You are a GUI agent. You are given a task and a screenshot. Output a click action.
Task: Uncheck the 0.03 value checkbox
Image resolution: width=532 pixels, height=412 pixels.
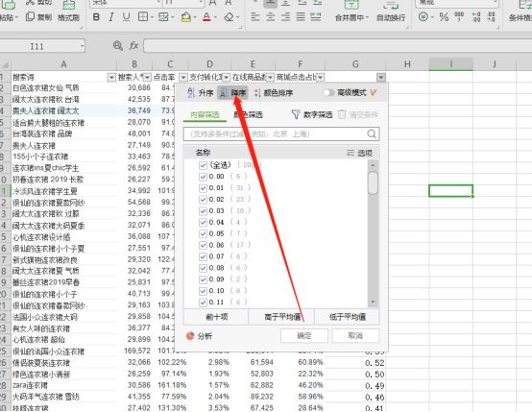[x=203, y=211]
